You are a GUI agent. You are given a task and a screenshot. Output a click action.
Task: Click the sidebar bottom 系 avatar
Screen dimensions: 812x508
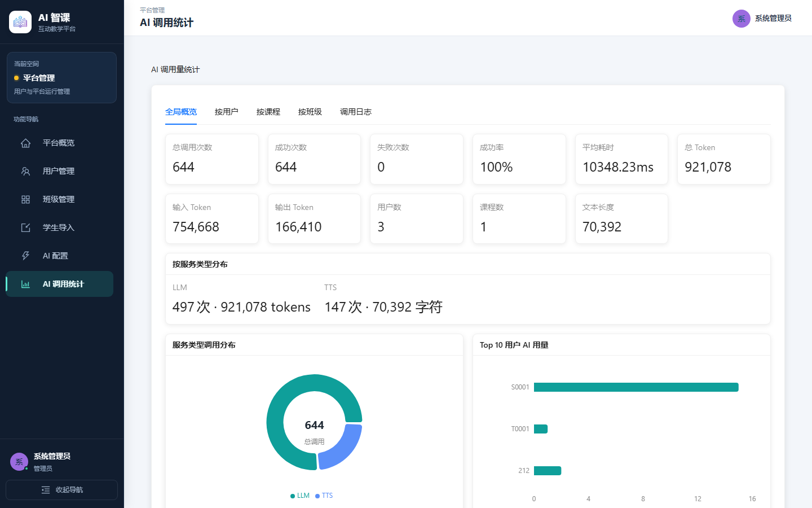click(19, 462)
